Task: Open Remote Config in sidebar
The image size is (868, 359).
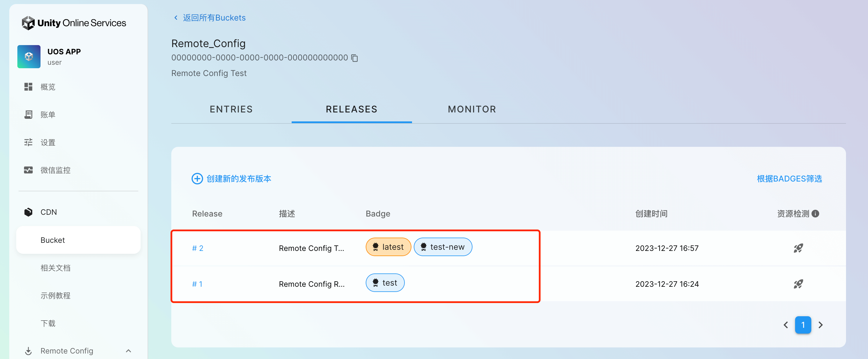Action: pos(67,351)
